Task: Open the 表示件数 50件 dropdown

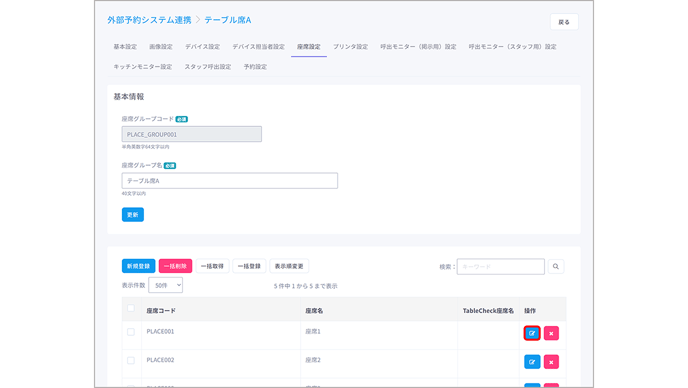Action: click(165, 285)
